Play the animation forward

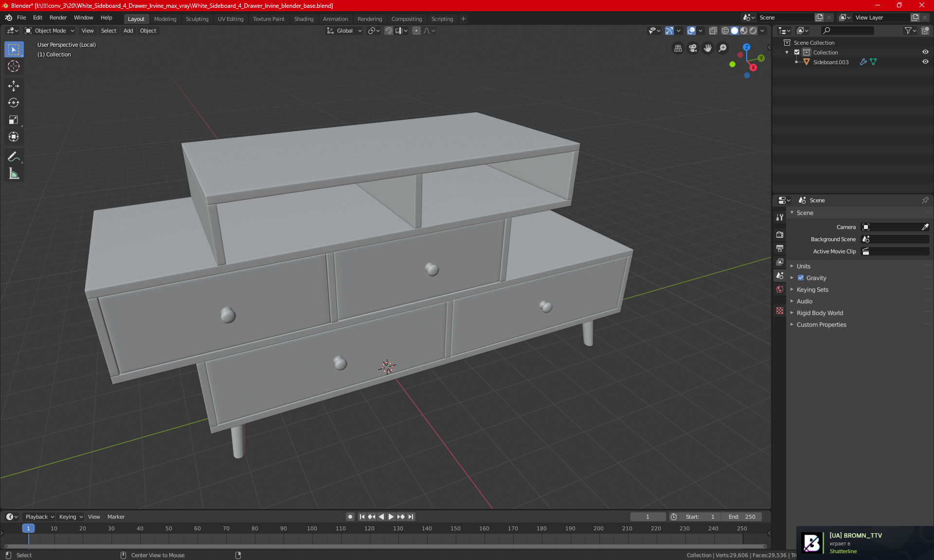pyautogui.click(x=391, y=517)
